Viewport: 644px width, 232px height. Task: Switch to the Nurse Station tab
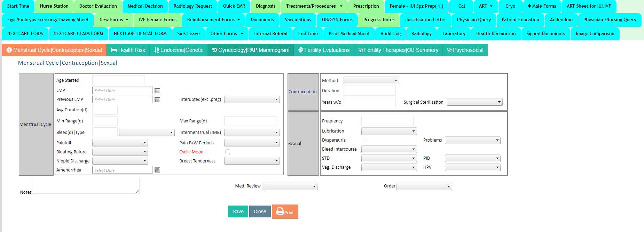coord(54,6)
